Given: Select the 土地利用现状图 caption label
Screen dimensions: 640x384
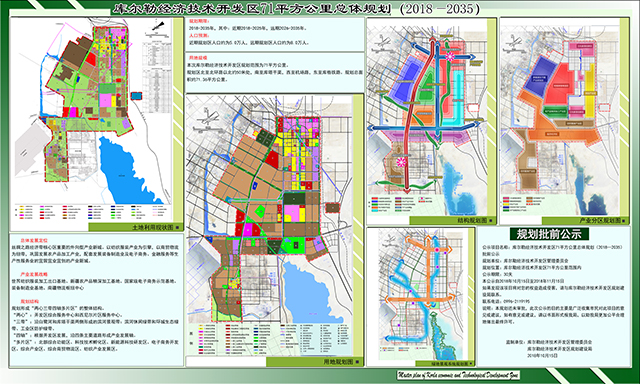Looking at the screenshot, I should [153, 227].
